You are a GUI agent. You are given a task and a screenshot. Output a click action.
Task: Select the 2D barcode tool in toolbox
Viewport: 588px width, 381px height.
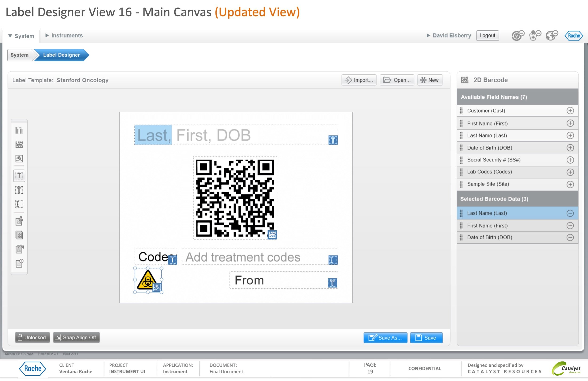19,145
